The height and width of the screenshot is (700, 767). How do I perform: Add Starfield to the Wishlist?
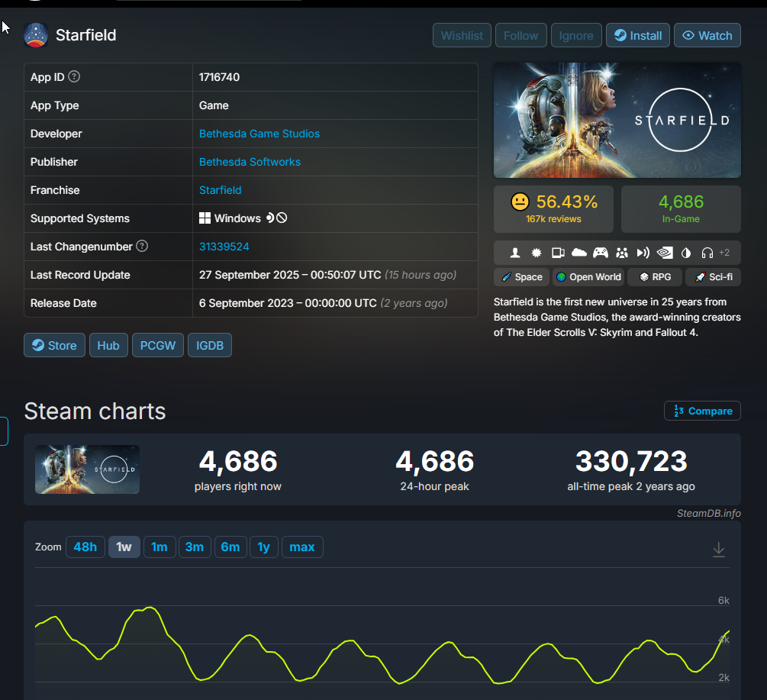coord(462,35)
